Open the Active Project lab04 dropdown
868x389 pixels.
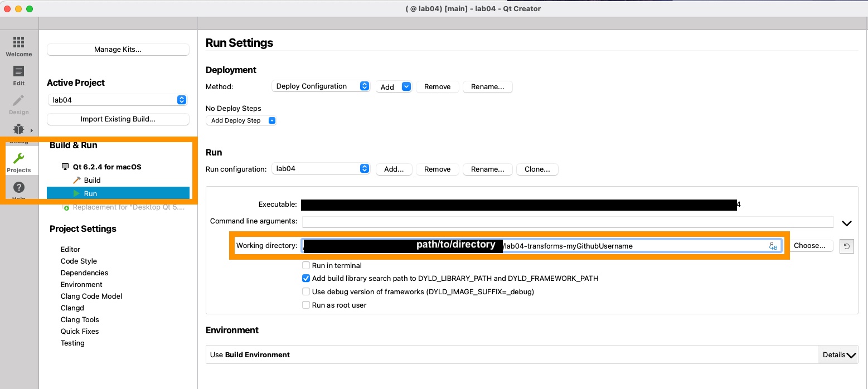click(x=118, y=100)
